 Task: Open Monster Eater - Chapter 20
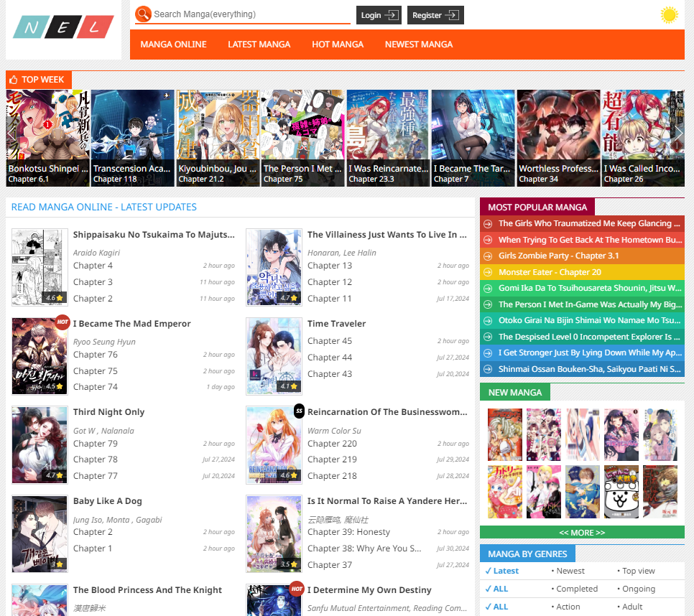550,272
